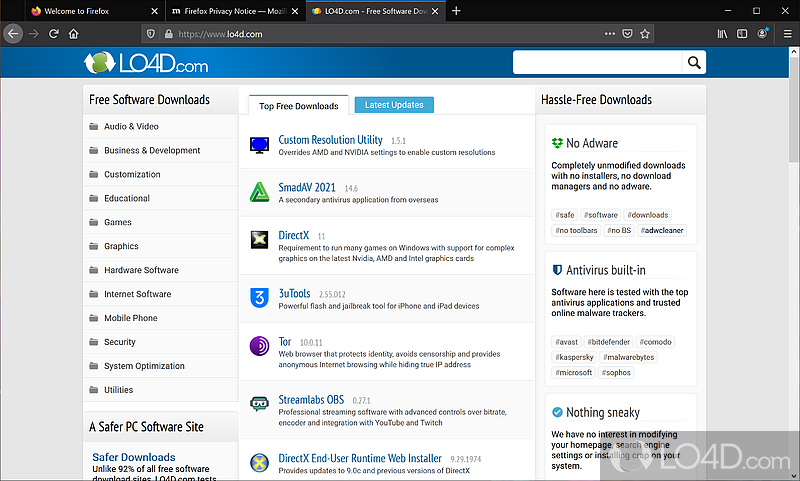
Task: Select the Top Free Downloads tab
Action: pos(298,105)
